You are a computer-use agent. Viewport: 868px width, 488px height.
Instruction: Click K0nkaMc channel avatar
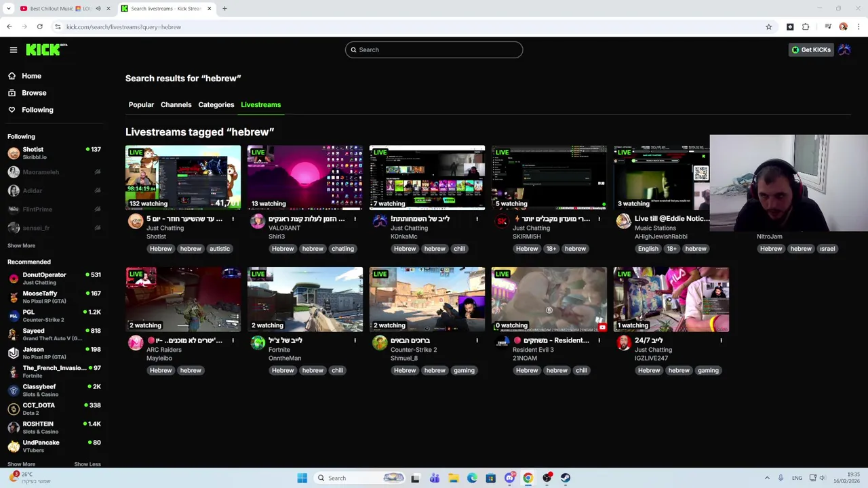tap(380, 221)
